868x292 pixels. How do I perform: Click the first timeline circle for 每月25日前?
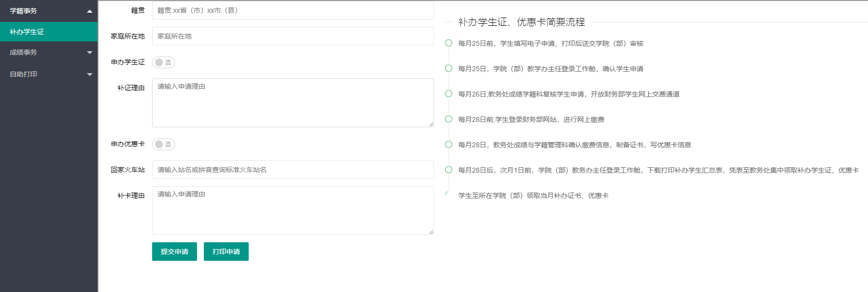click(449, 43)
